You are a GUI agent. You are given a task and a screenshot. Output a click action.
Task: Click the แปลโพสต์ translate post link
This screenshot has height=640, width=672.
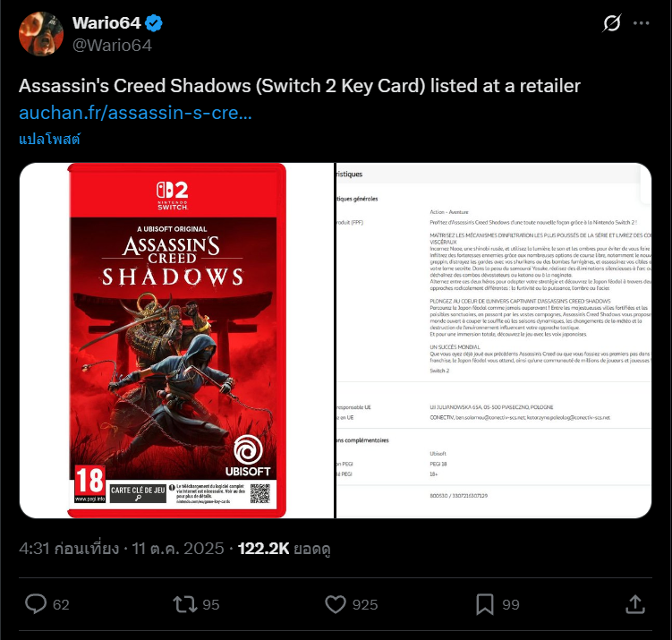49,140
